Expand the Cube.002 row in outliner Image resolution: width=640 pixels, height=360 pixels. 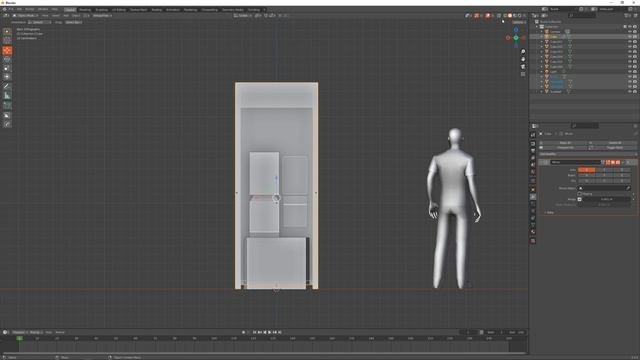pos(542,47)
